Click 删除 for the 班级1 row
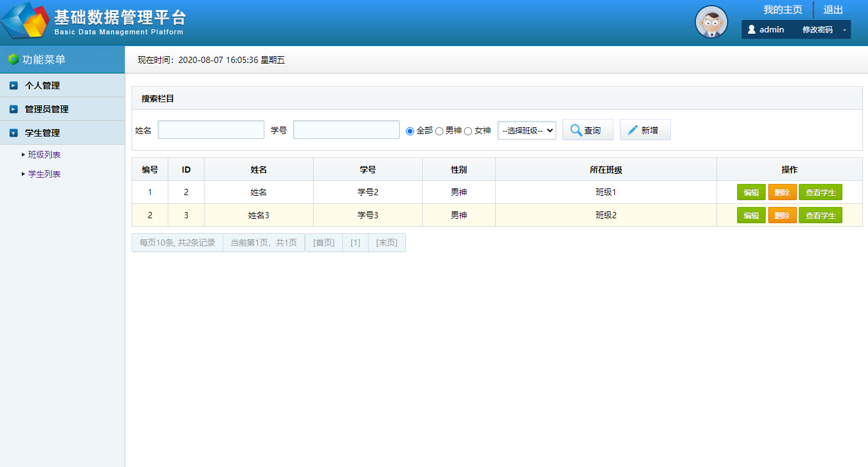Image resolution: width=868 pixels, height=467 pixels. (782, 192)
